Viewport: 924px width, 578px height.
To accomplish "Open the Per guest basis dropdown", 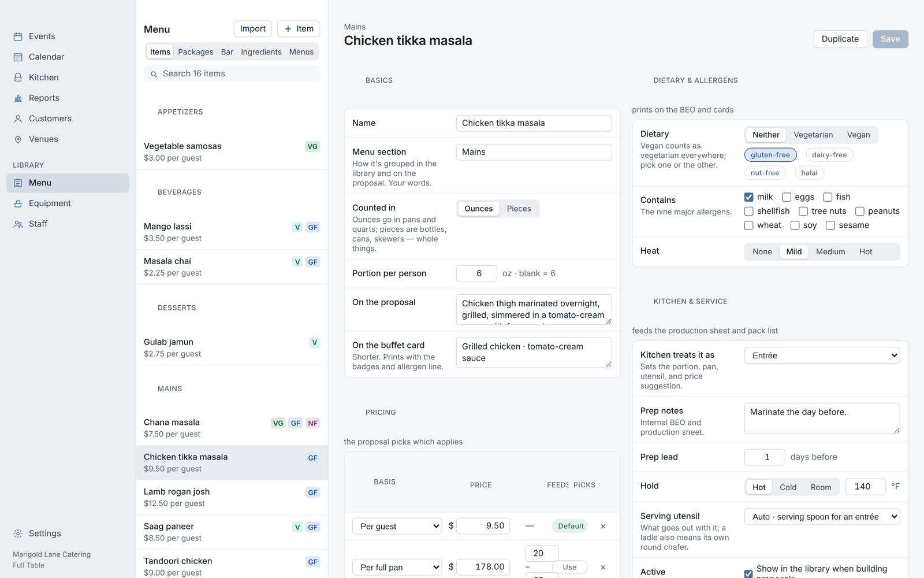I will [x=397, y=526].
